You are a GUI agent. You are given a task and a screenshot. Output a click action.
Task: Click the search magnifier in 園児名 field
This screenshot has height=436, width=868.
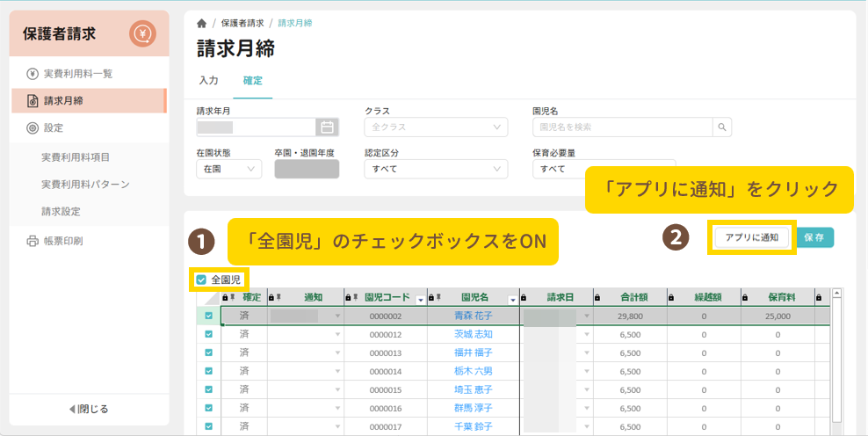click(x=721, y=127)
